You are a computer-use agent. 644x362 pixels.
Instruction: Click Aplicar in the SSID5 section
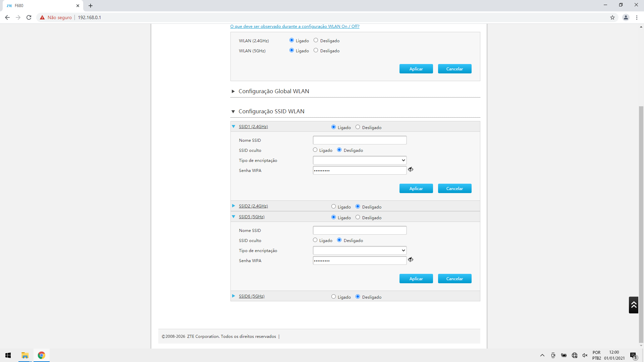click(x=416, y=279)
